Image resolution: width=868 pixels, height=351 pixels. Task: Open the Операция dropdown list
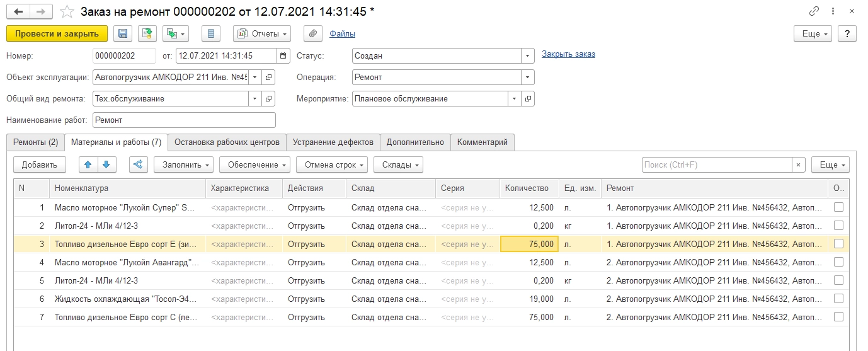tap(527, 78)
